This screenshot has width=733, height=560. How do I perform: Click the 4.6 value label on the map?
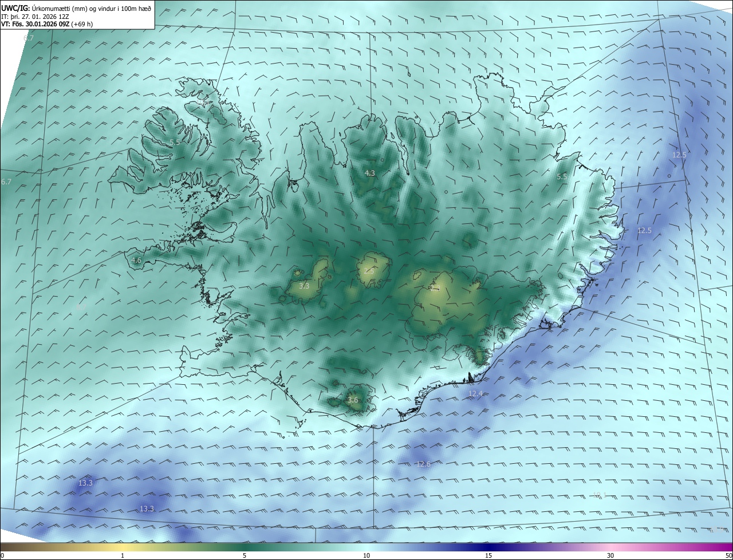pyautogui.click(x=136, y=260)
